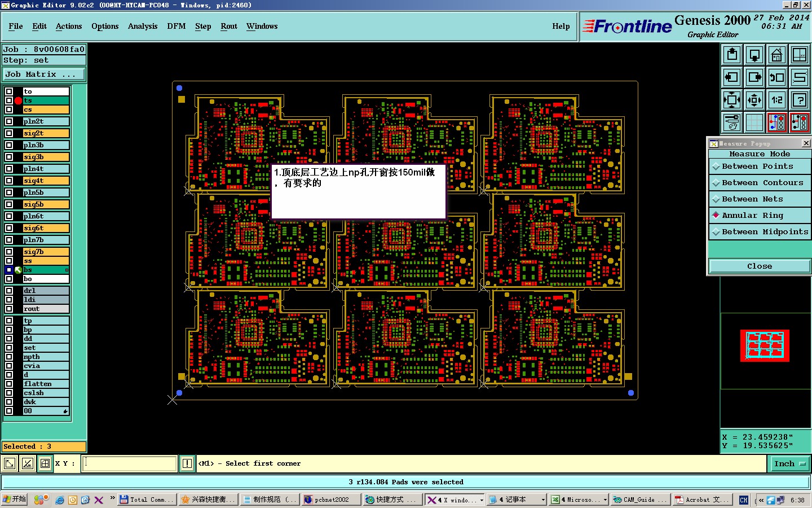812x508 pixels.
Task: Click the 1:2 zoom scale icon
Action: pos(777,100)
